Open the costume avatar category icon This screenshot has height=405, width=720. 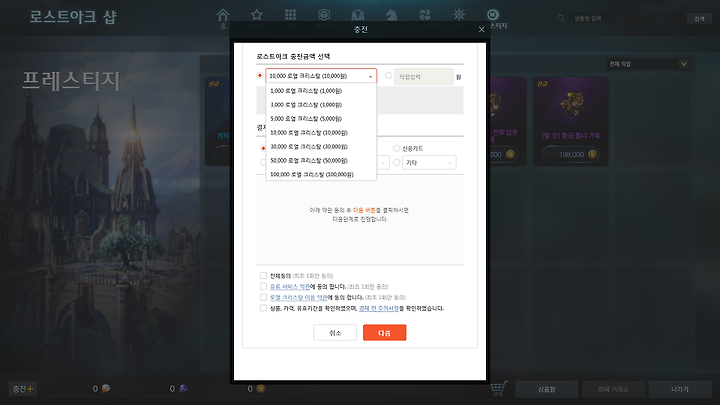pyautogui.click(x=358, y=15)
